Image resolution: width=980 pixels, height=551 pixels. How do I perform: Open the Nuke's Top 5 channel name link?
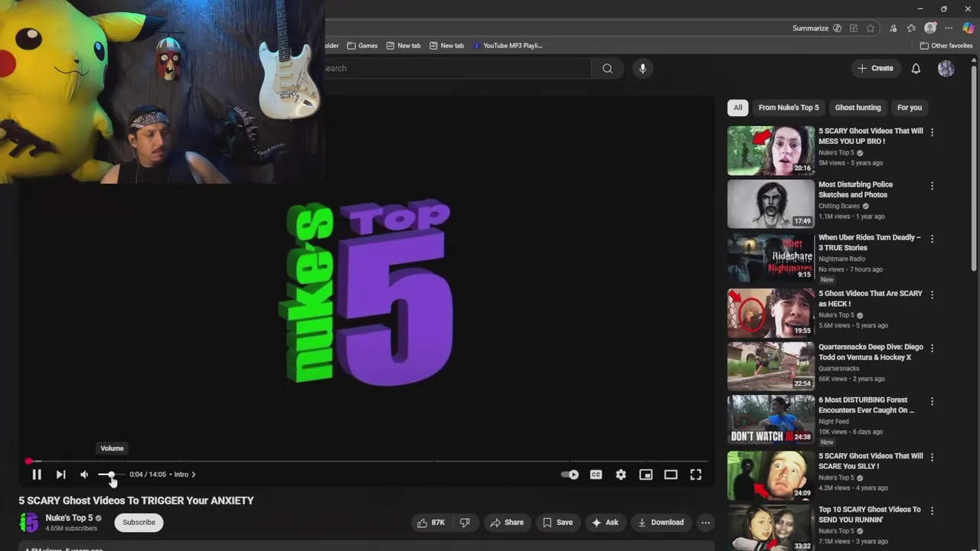(x=69, y=518)
